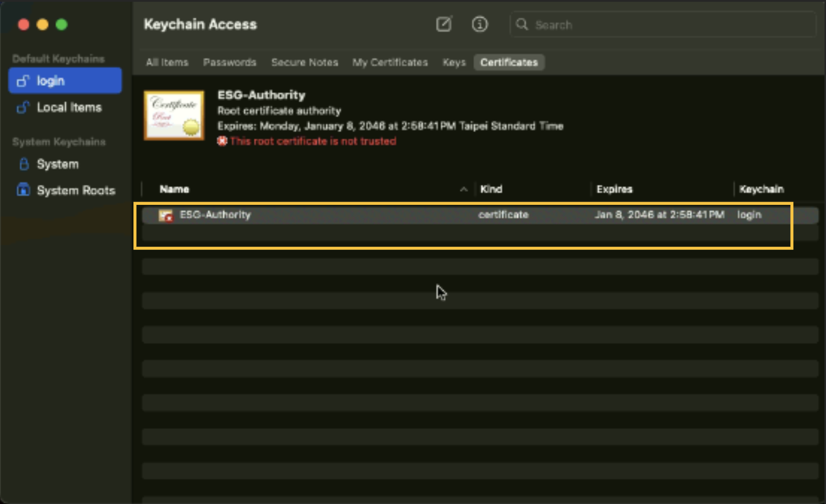Click the info icon in toolbar
Image resolution: width=826 pixels, height=504 pixels.
479,24
